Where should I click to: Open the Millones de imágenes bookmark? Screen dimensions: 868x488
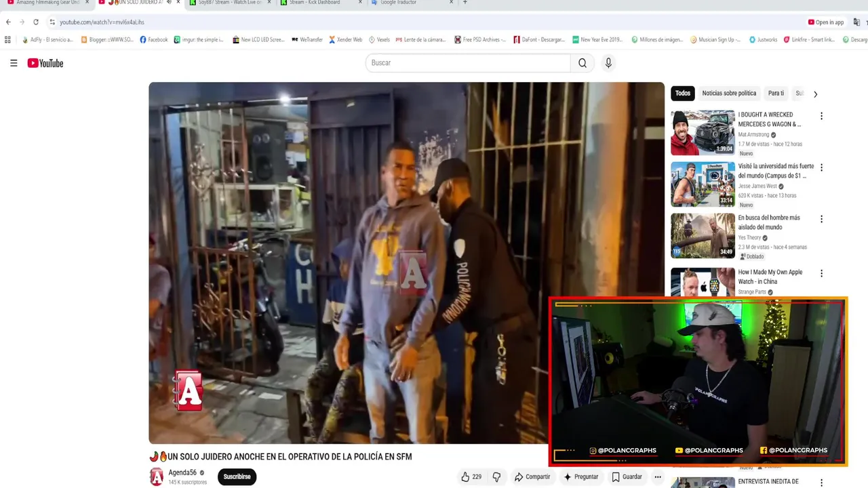[657, 39]
